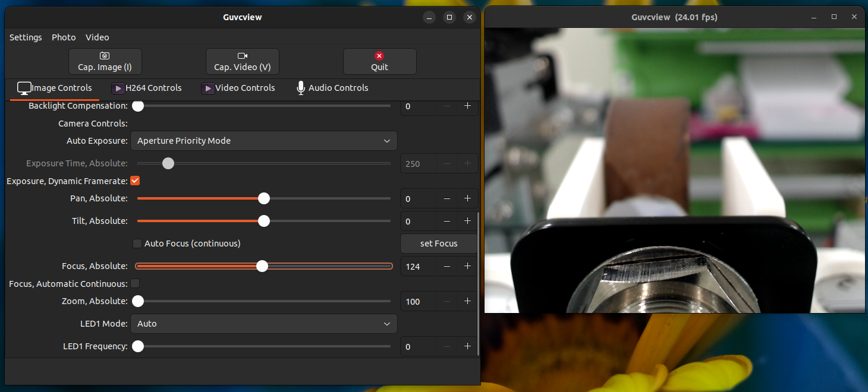Click the Tilt, Absolute value field
Screen dimensions: 868x392
pyautogui.click(x=419, y=221)
